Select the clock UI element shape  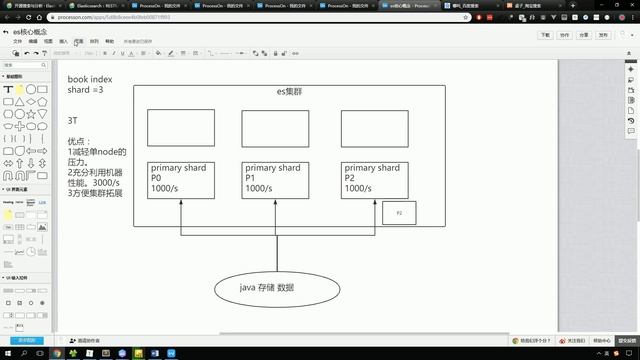click(x=31, y=252)
